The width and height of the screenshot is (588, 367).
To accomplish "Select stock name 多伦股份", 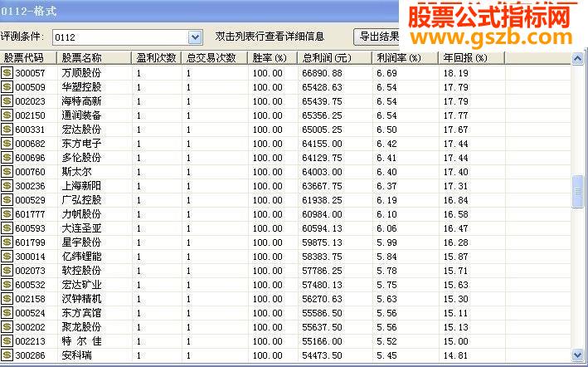I will click(x=81, y=158).
